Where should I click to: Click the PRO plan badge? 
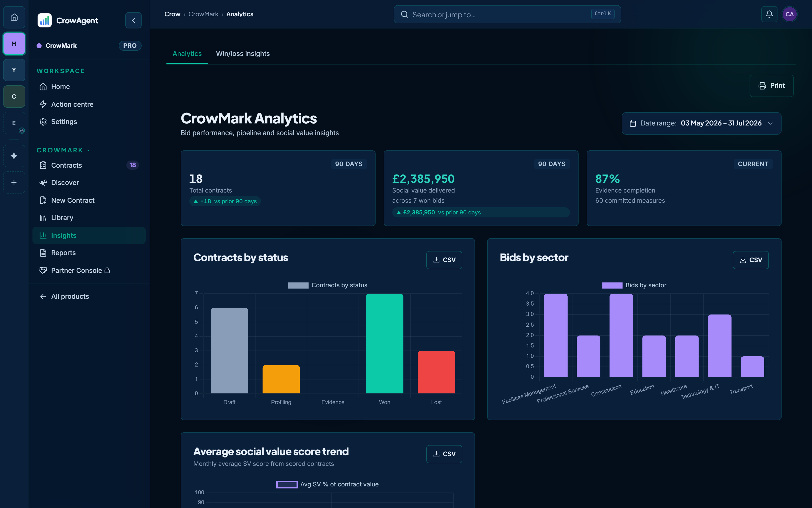click(130, 46)
